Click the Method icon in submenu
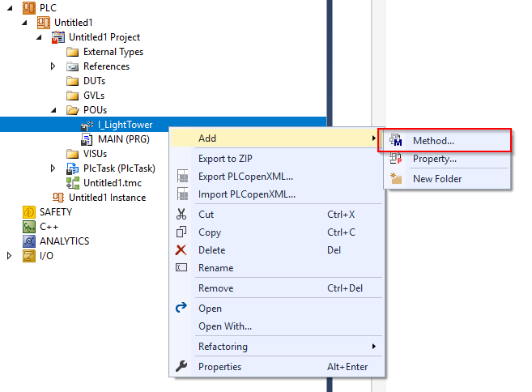Screen dimensions: 532x392 click(396, 140)
